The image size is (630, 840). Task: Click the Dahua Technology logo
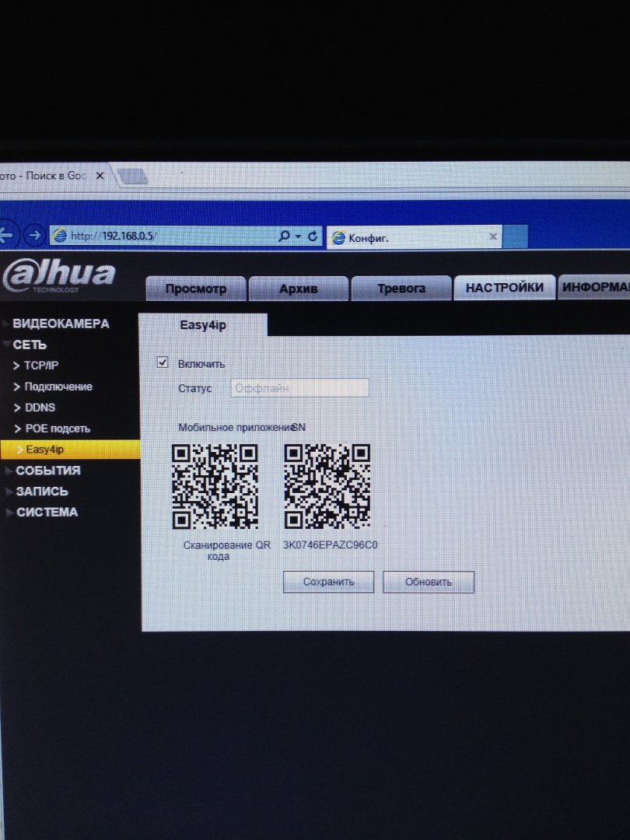(58, 276)
